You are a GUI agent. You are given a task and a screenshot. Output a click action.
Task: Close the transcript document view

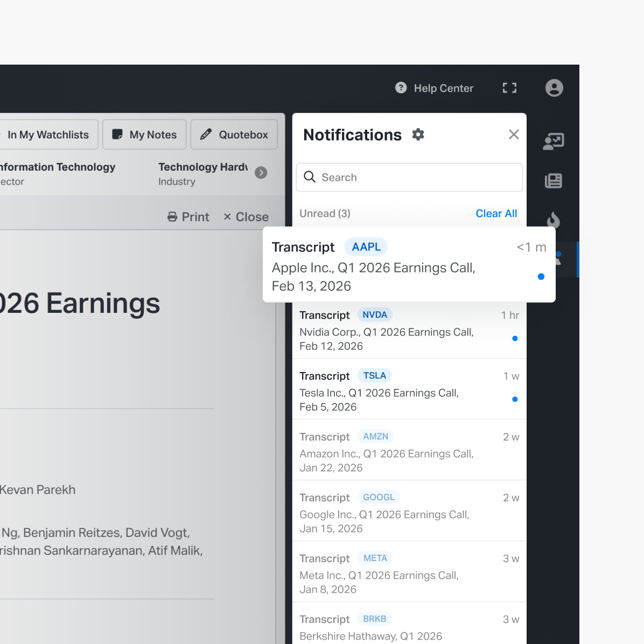(x=246, y=217)
